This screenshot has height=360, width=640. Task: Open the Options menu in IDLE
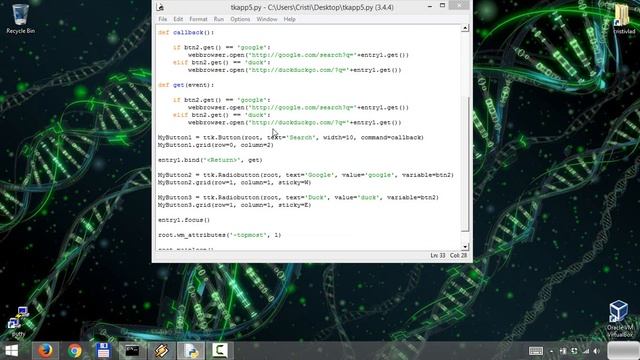tap(240, 19)
